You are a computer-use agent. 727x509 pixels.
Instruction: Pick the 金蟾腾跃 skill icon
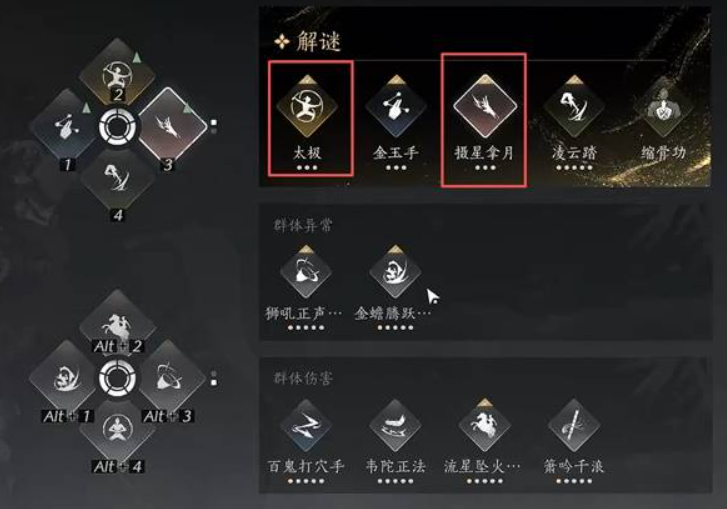click(395, 272)
